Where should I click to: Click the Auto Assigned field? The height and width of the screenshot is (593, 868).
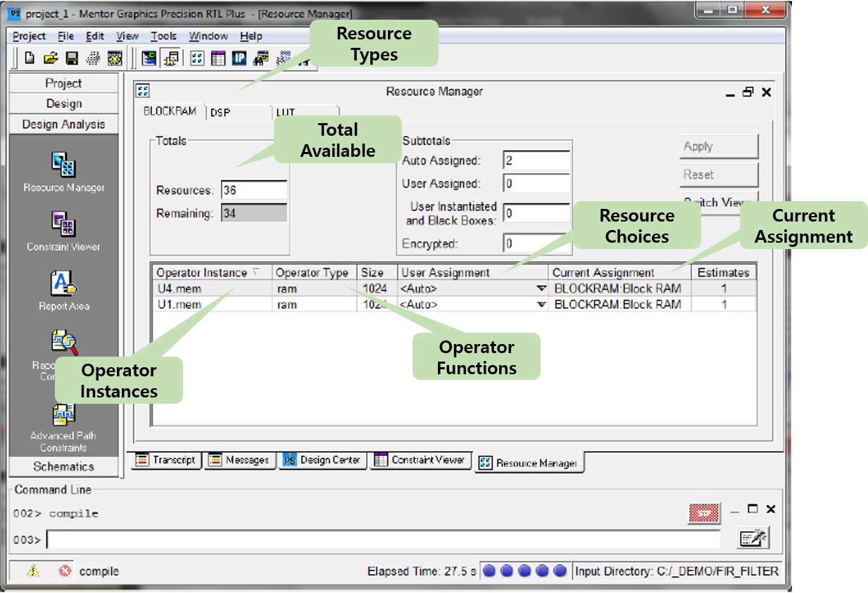point(536,160)
